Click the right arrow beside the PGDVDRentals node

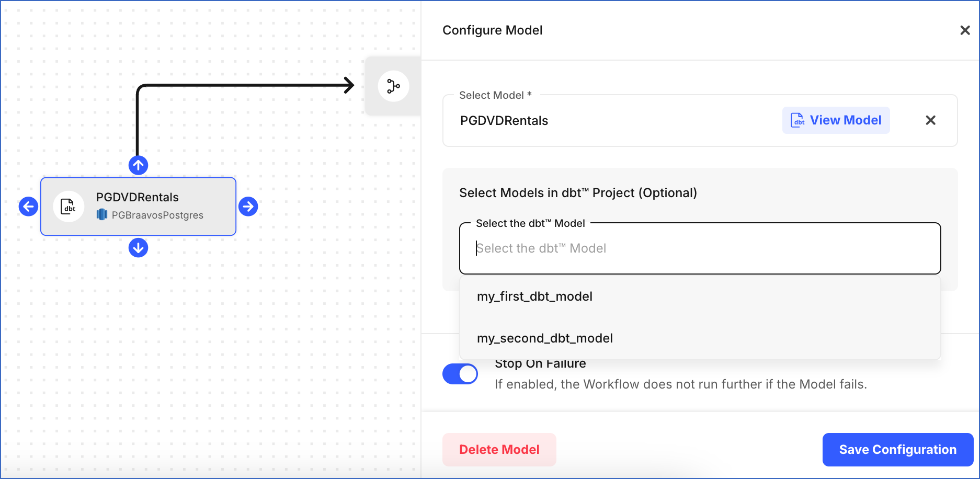click(x=248, y=207)
